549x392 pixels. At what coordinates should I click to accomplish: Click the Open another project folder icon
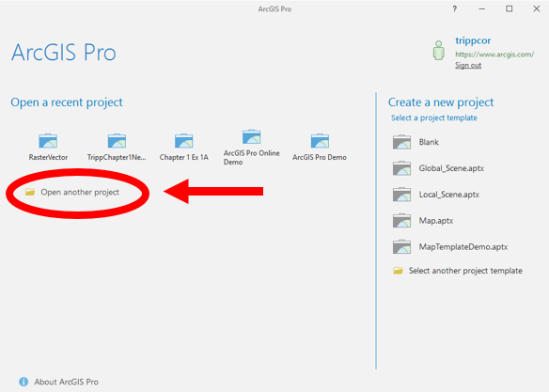30,192
